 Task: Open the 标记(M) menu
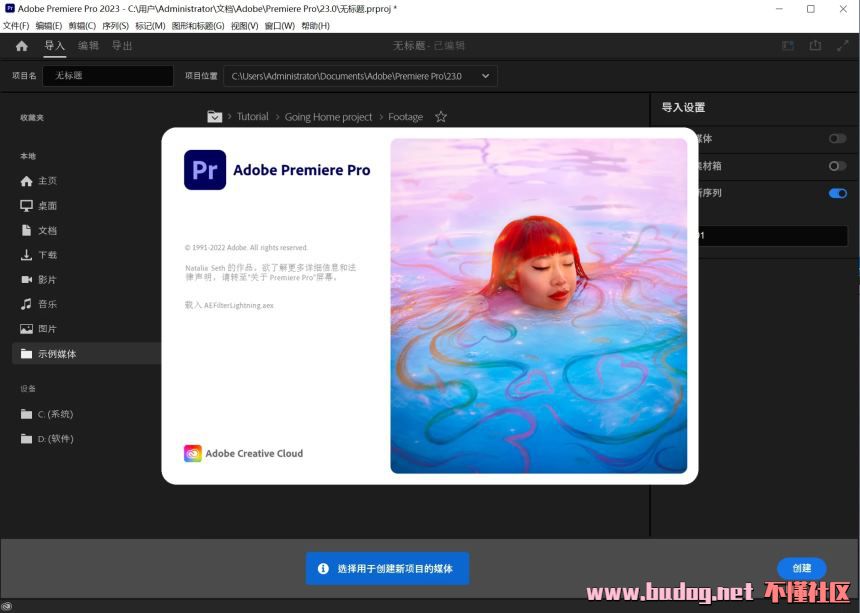tap(150, 26)
